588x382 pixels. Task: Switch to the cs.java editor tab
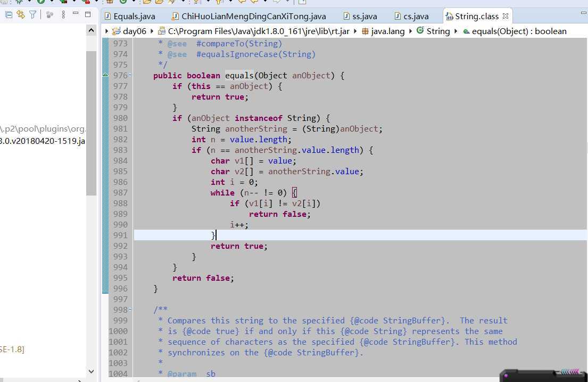click(x=412, y=16)
